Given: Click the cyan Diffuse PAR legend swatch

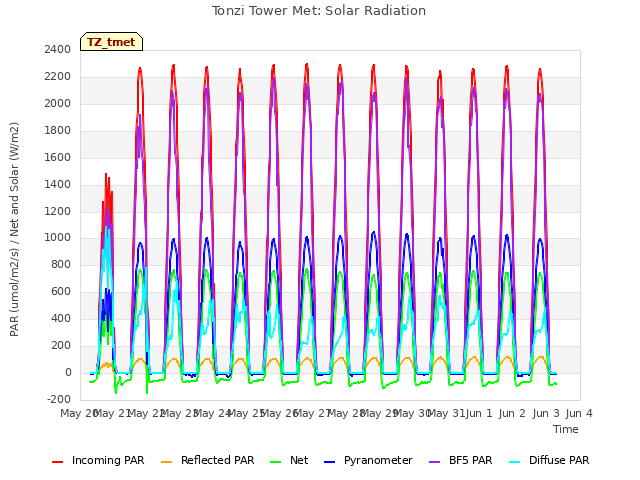Looking at the screenshot, I should [515, 462].
